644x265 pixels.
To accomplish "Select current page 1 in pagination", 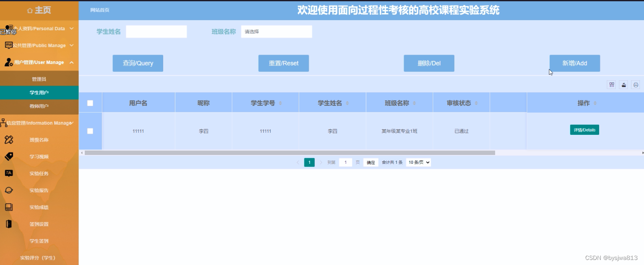I will [309, 162].
